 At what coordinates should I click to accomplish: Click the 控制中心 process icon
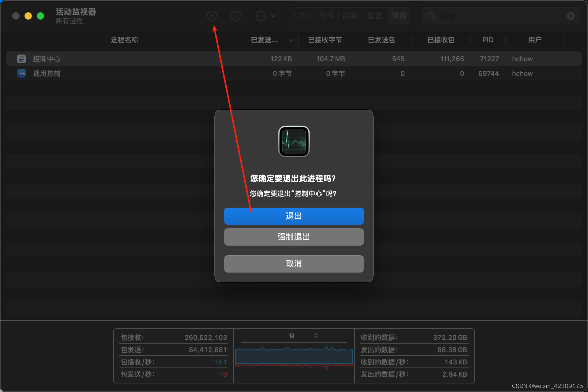click(x=21, y=59)
